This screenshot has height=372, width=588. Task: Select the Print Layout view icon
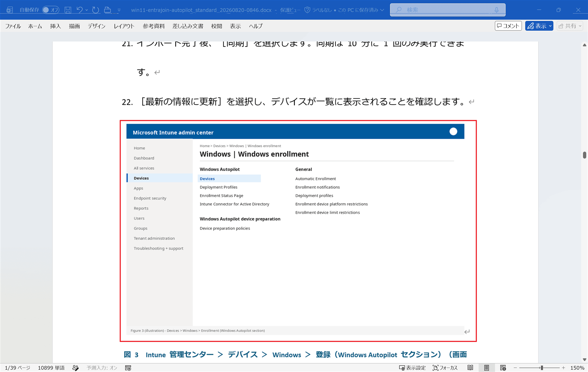[x=486, y=368]
